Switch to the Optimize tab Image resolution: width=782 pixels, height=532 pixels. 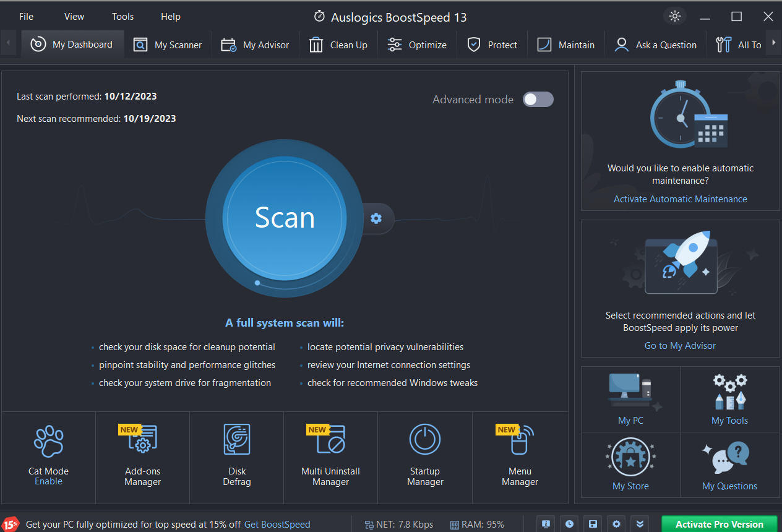pyautogui.click(x=417, y=45)
